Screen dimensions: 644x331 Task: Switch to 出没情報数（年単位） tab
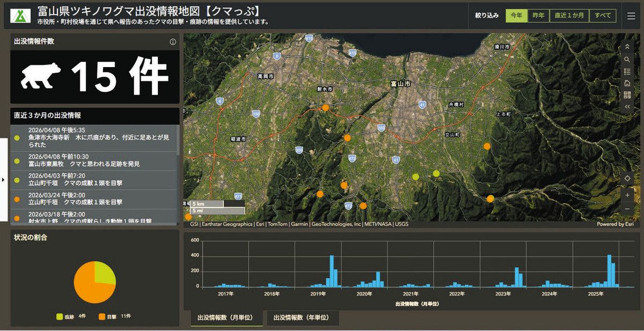click(x=303, y=318)
